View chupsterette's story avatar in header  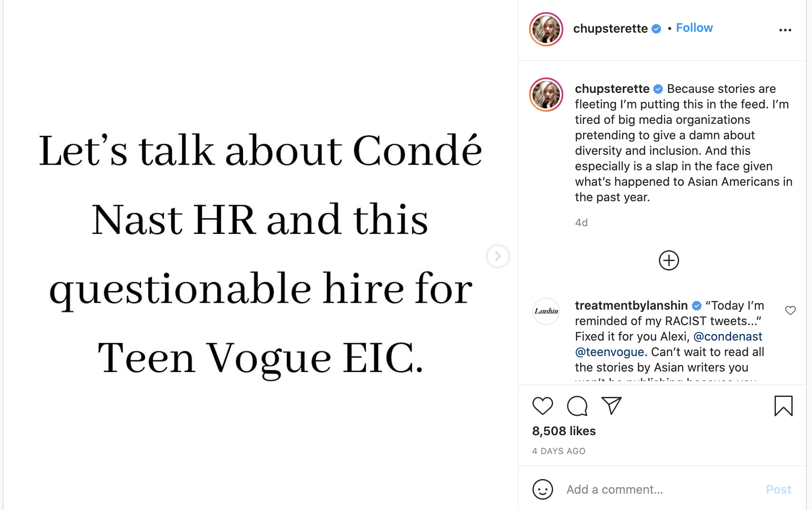click(546, 29)
